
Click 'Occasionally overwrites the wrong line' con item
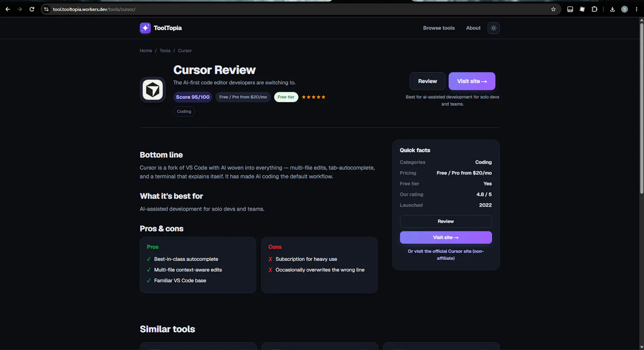pos(320,270)
